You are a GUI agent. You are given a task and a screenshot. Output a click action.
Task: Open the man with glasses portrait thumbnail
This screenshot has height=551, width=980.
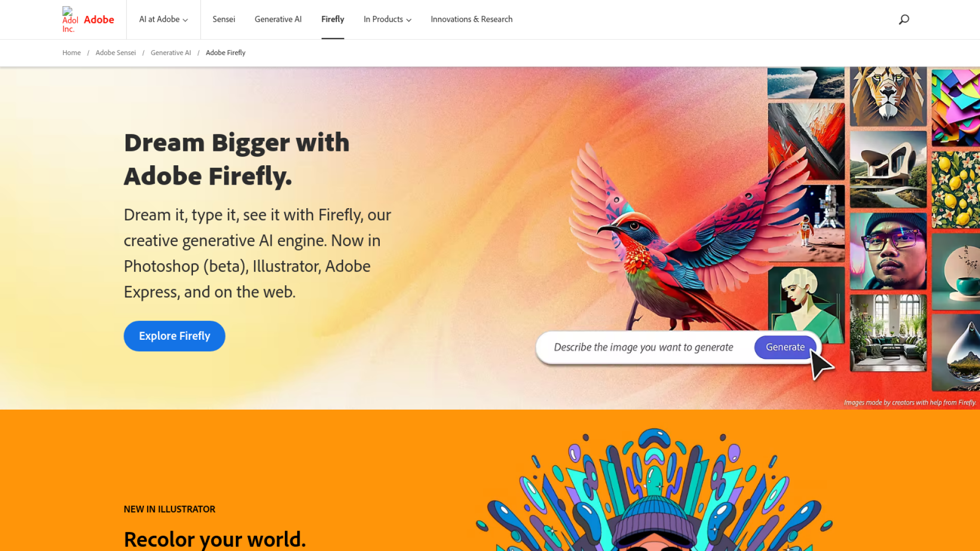pos(888,251)
